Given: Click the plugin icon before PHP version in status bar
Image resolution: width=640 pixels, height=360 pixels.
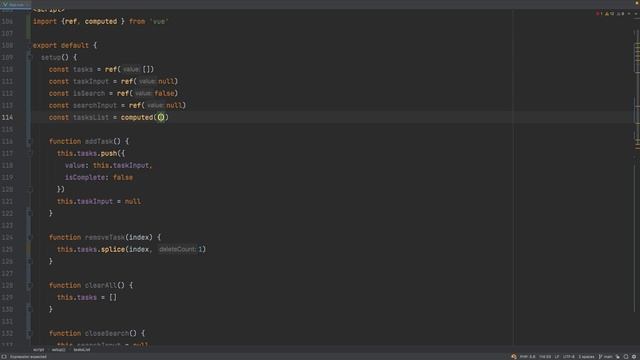Looking at the screenshot, I should (513, 356).
